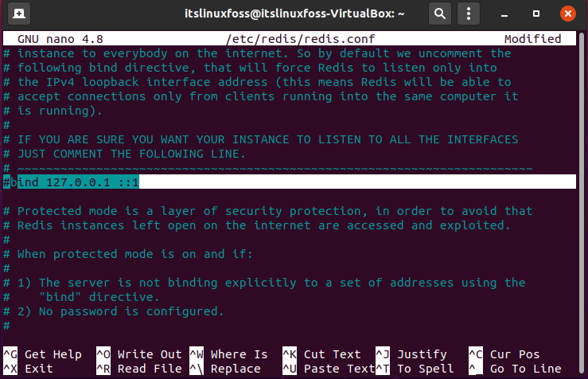This screenshot has width=588, height=379.
Task: Click the '^_ Go To Line' shortcut
Action: (x=515, y=369)
